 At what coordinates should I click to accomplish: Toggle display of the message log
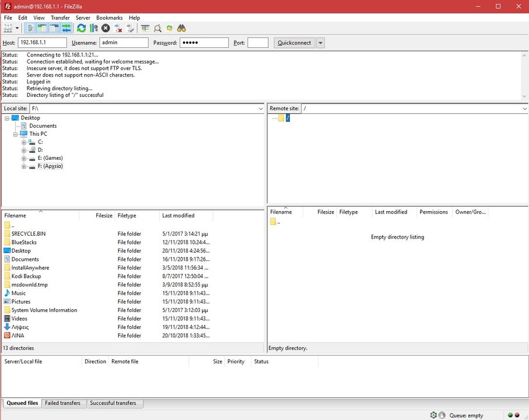click(30, 28)
